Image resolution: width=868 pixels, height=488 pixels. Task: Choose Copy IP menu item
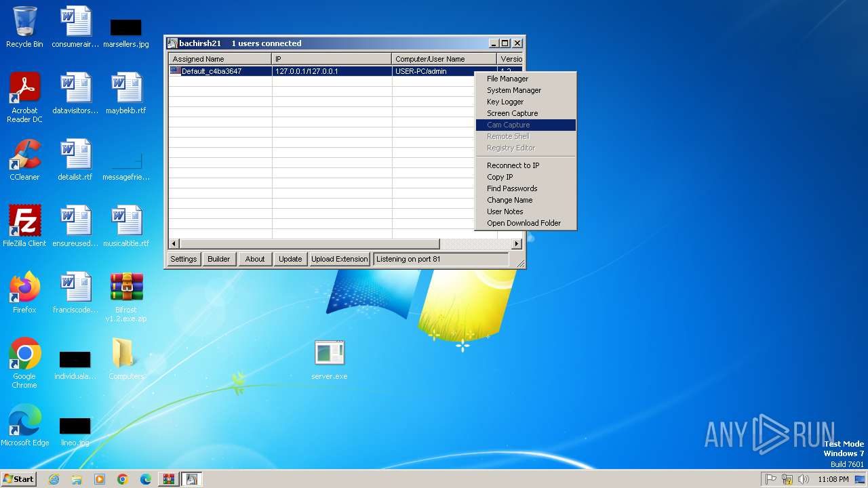click(x=526, y=177)
